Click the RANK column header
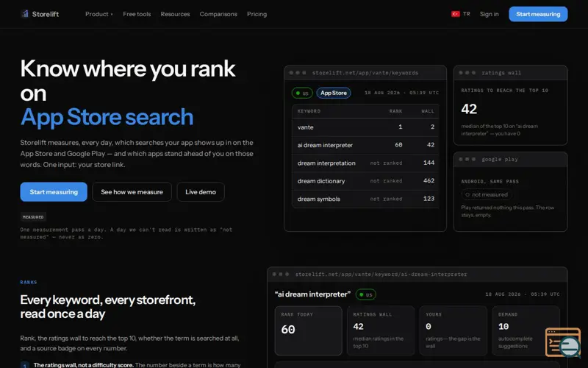This screenshot has width=588, height=368. click(395, 111)
